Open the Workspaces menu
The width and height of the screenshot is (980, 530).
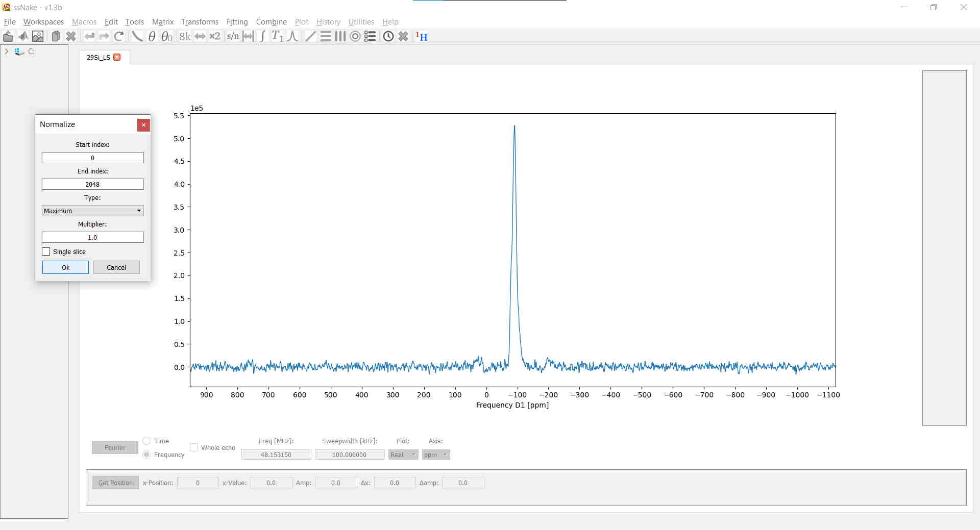pyautogui.click(x=43, y=22)
